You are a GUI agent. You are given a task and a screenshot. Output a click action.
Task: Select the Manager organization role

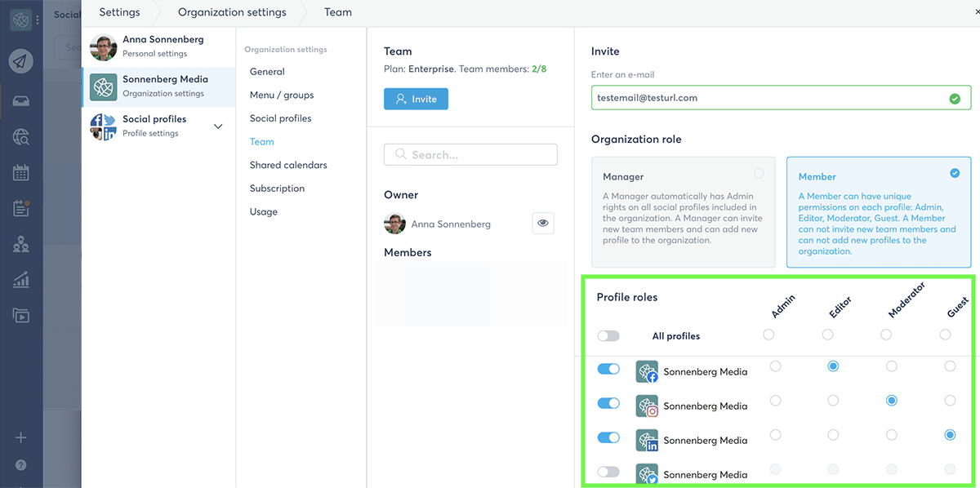[683, 212]
